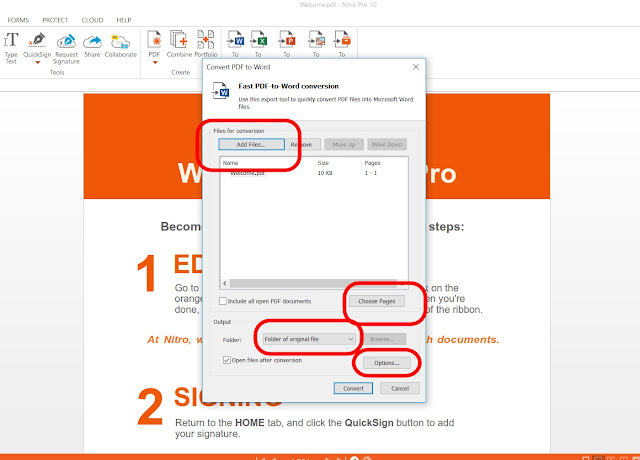Open the PROTECT ribbon tab
Screen dimensions: 640x460
coord(55,20)
